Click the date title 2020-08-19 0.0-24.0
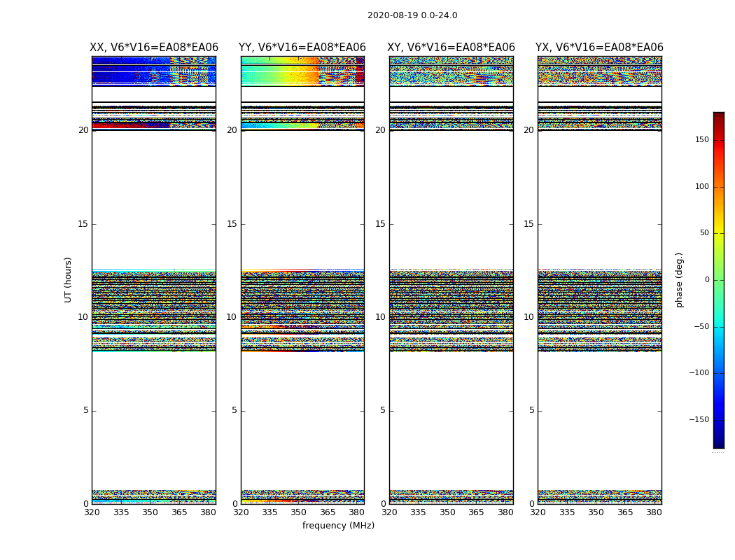Viewport: 735px width, 560px height. (x=412, y=15)
